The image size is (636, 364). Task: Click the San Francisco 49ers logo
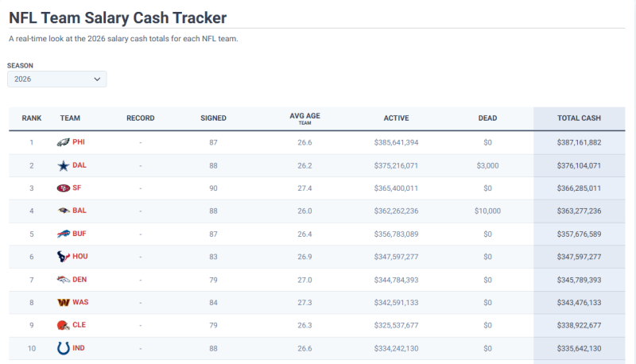(64, 188)
